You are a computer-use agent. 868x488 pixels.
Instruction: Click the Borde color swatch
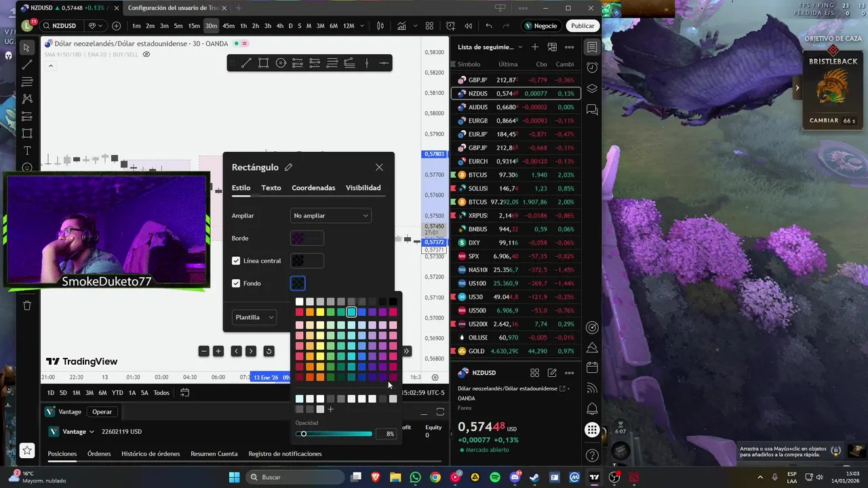pos(307,238)
